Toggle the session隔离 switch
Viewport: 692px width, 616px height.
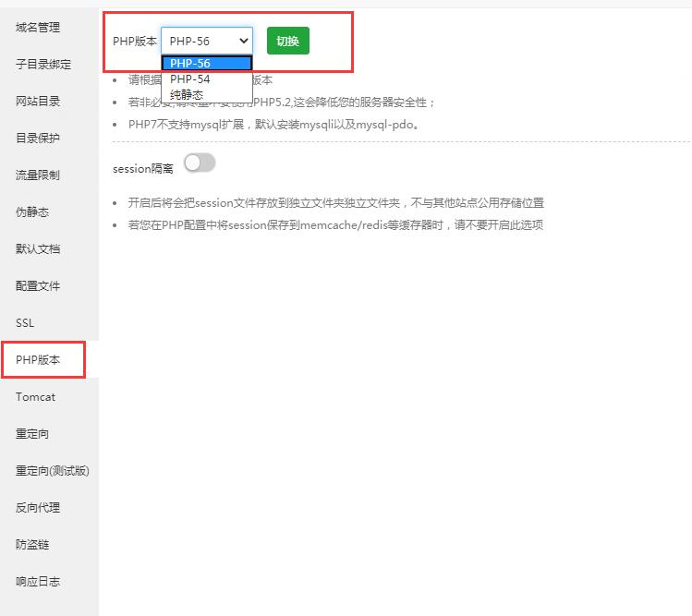200,163
